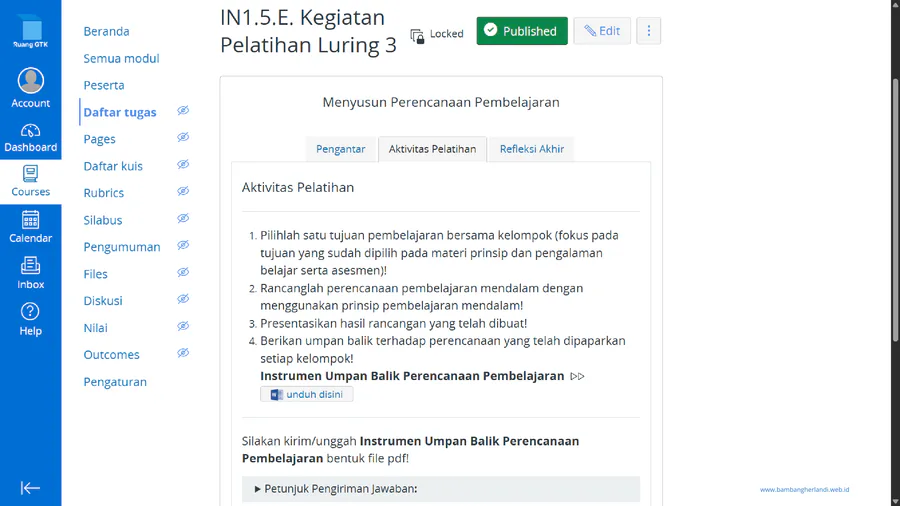Collapse the global navigation arrow icon
The width and height of the screenshot is (900, 506).
coord(30,488)
